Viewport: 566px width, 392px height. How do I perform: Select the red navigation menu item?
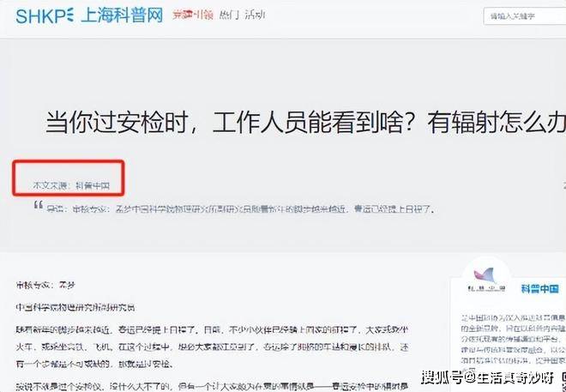coord(193,15)
